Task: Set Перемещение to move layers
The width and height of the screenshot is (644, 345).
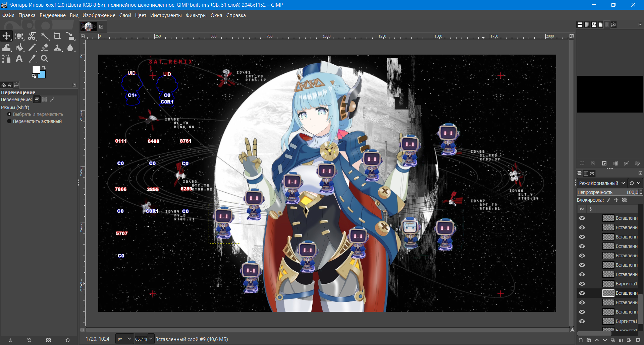Action: pos(37,99)
